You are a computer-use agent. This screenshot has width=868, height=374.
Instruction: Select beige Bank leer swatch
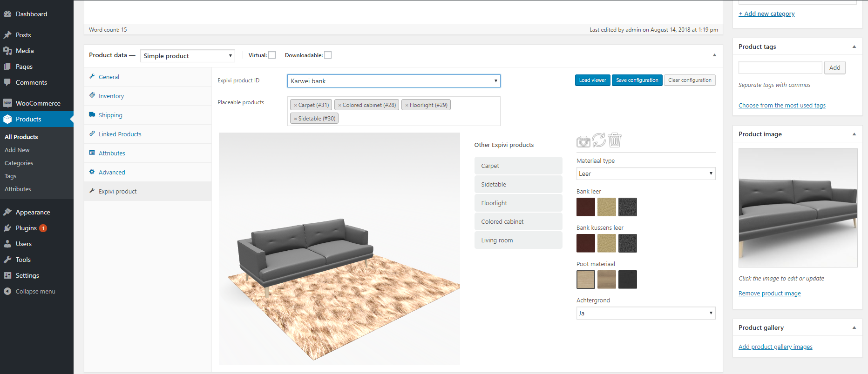pyautogui.click(x=607, y=207)
